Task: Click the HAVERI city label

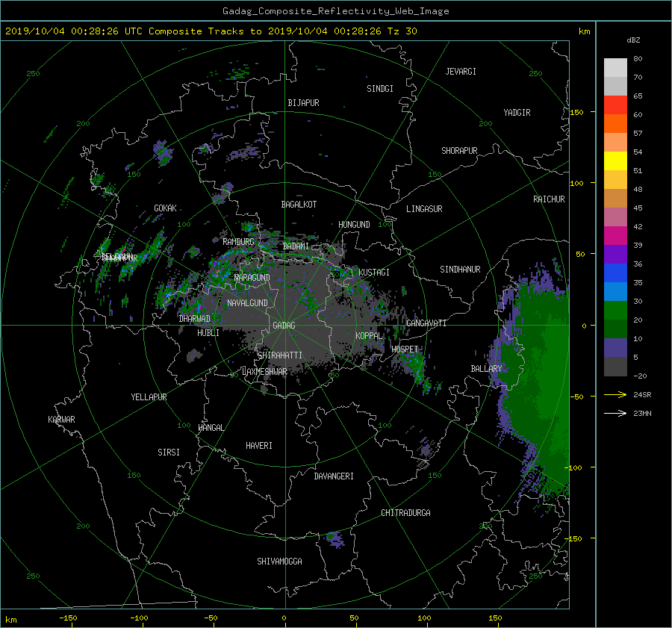Action: 259,446
